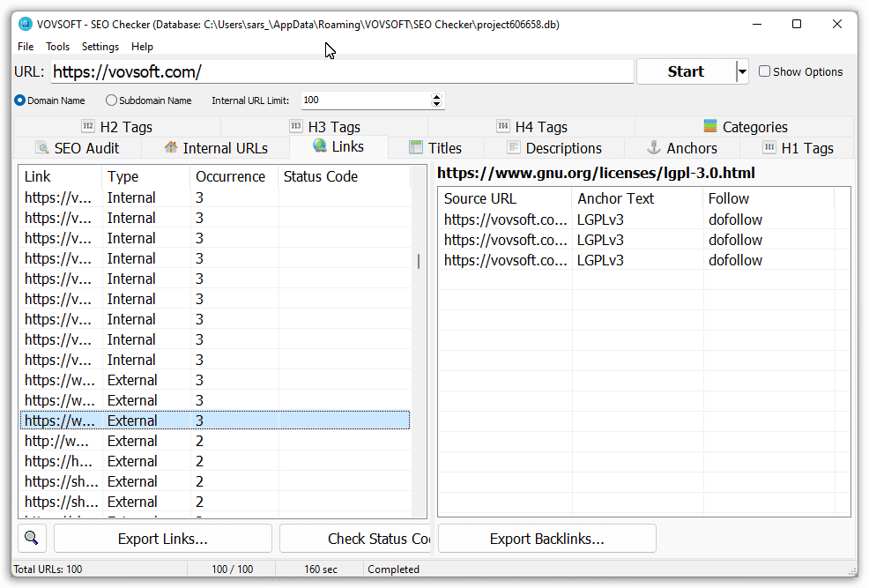Sort by the Occurrence column header

click(x=234, y=176)
